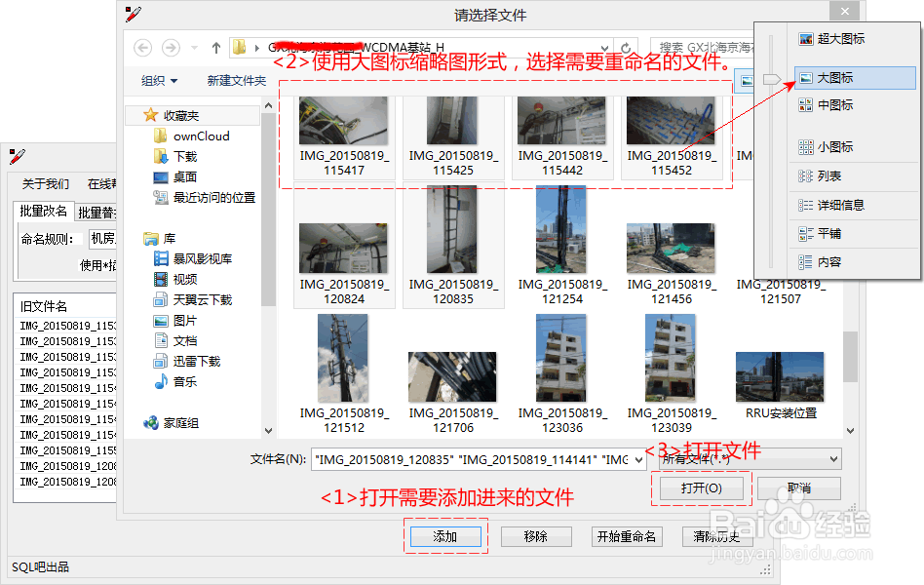Select 平铺 view option
This screenshot has height=585, width=924.
click(x=853, y=234)
